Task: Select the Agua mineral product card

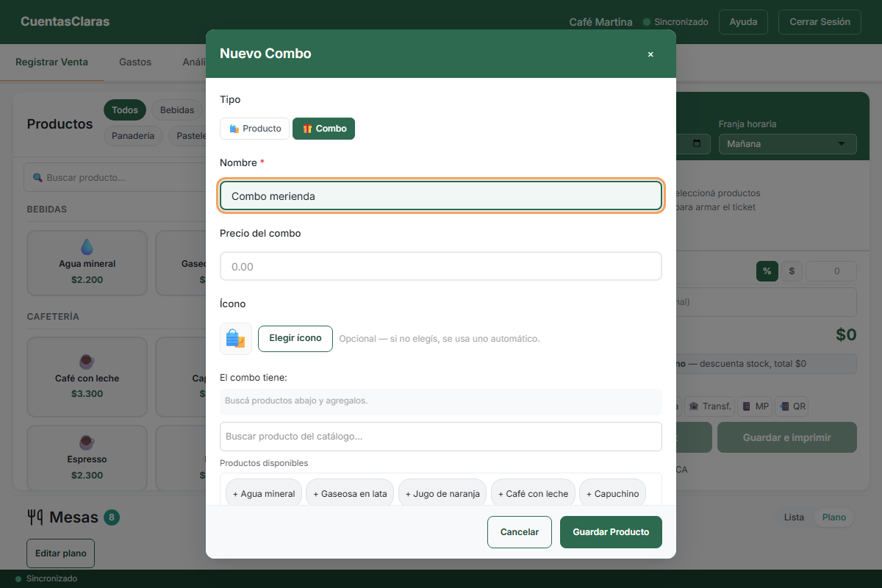Action: tap(87, 263)
